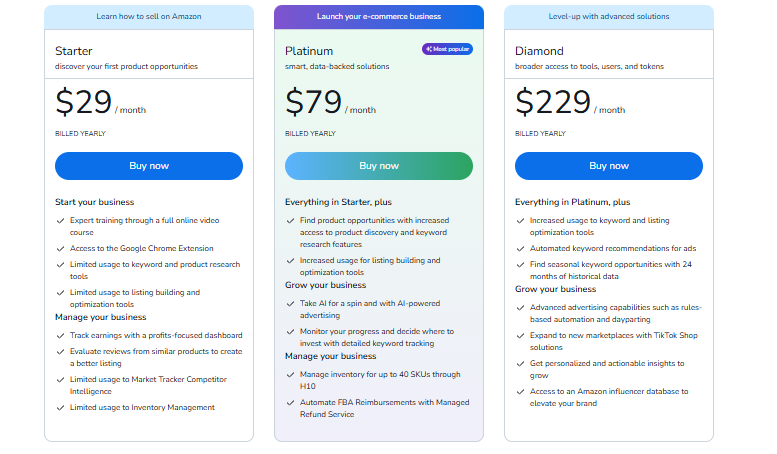Click checkmark next to Expand to new marketplaces
777x454 pixels.
click(x=520, y=336)
